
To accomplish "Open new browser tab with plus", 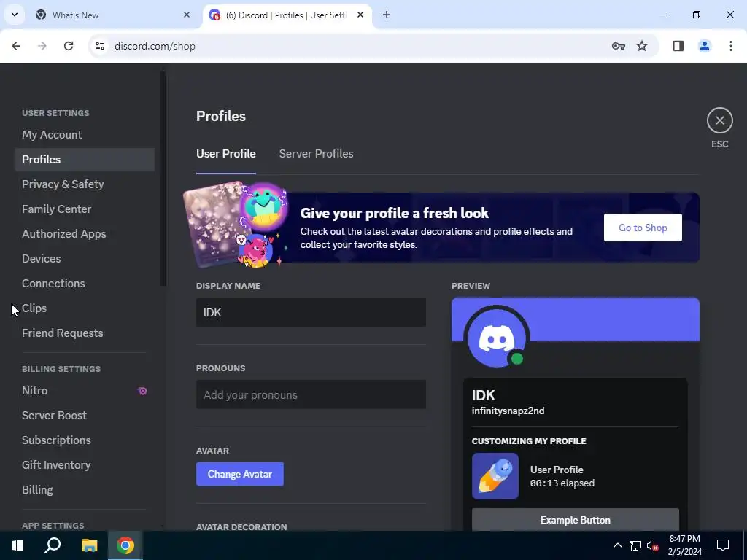I will [387, 15].
